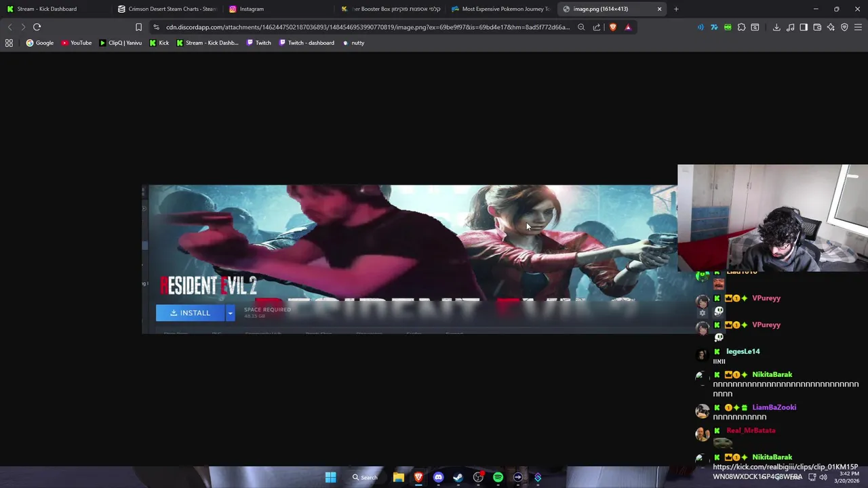Click the blue INSTALL button
Screen dimensions: 868x488
point(191,312)
